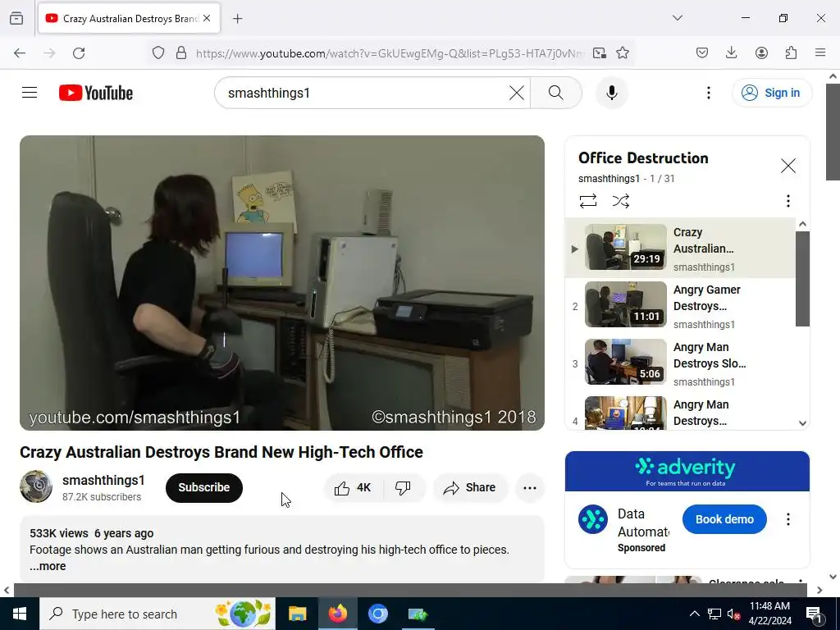
Task: Open playlist options three-dot menu
Action: [787, 201]
